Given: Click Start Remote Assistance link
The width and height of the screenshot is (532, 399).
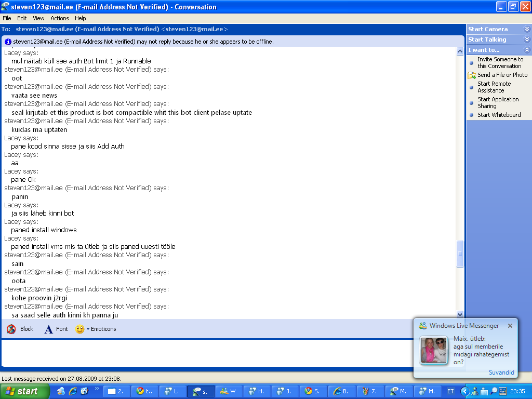Looking at the screenshot, I should click(x=494, y=87).
